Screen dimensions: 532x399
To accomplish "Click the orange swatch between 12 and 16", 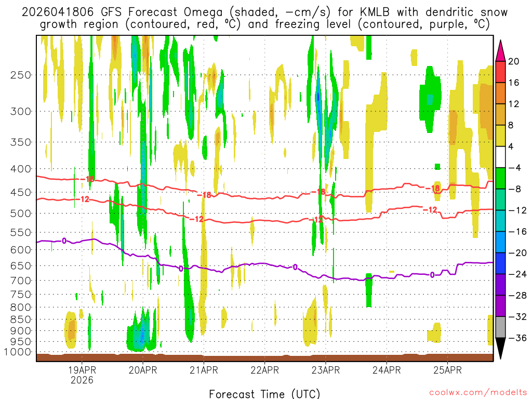I will pos(500,94).
